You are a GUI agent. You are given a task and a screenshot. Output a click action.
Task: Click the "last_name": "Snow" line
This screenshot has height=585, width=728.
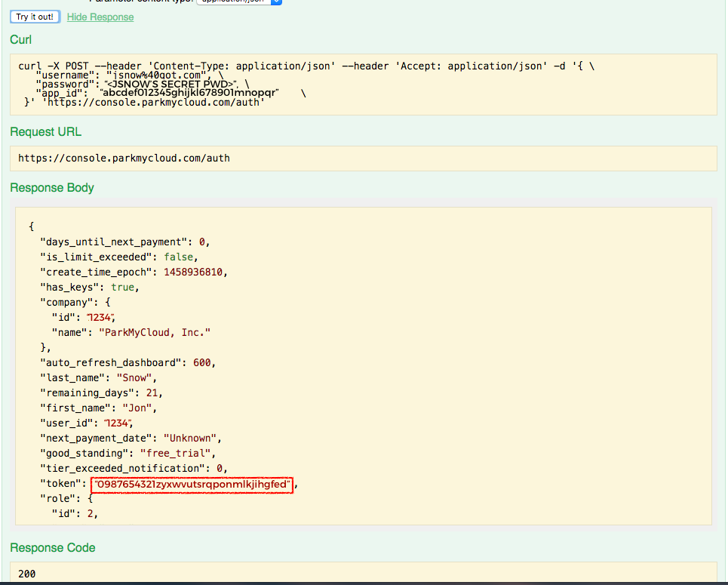tap(98, 377)
